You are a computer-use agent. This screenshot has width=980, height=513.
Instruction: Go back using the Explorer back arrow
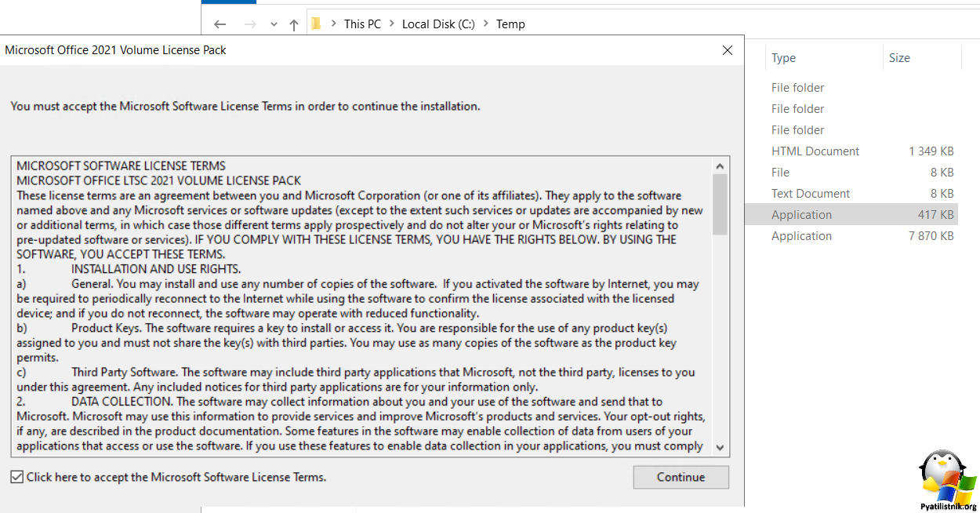(220, 24)
